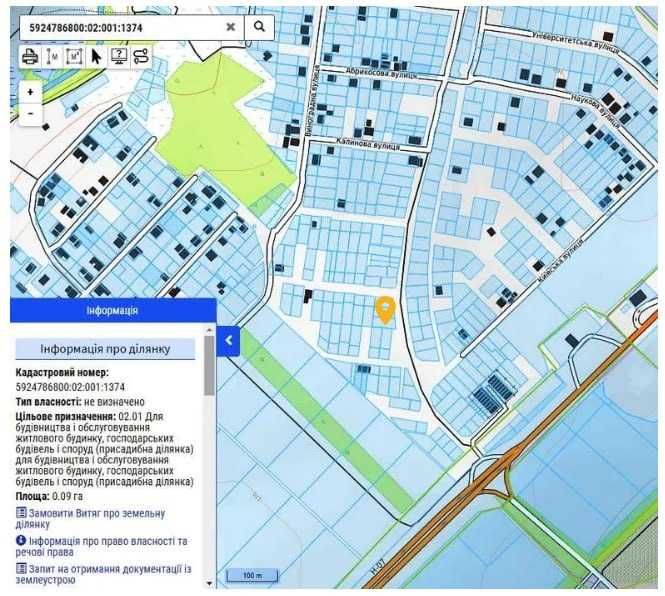
Task: Click the Калинова вулиця street label
Action: click(368, 143)
